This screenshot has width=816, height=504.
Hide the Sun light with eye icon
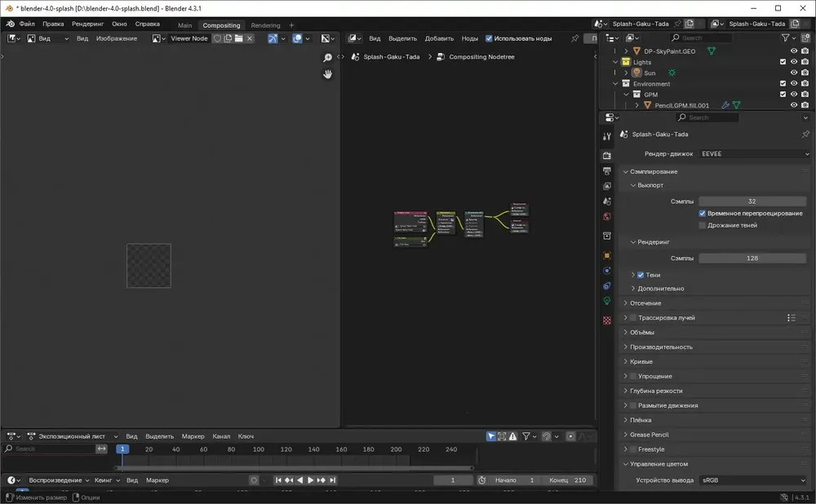click(x=793, y=73)
